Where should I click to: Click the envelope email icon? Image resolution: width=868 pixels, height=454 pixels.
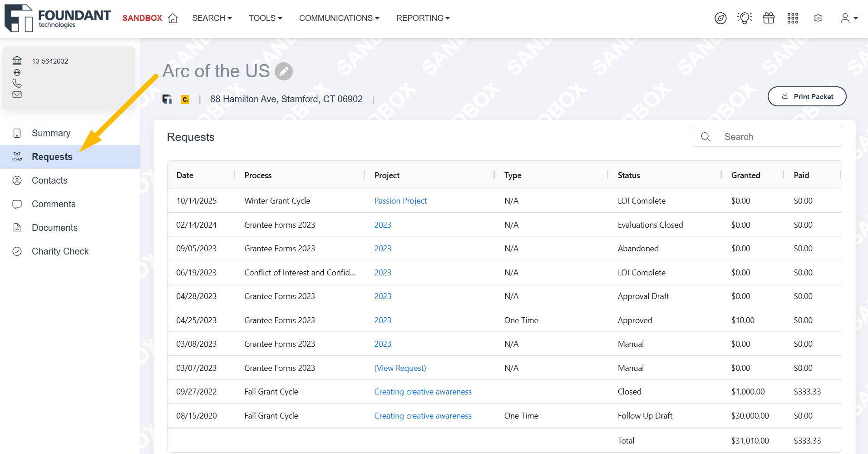[x=17, y=95]
